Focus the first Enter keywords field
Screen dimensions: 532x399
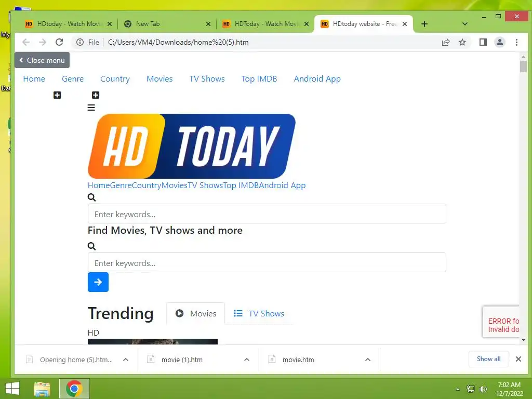tap(267, 214)
